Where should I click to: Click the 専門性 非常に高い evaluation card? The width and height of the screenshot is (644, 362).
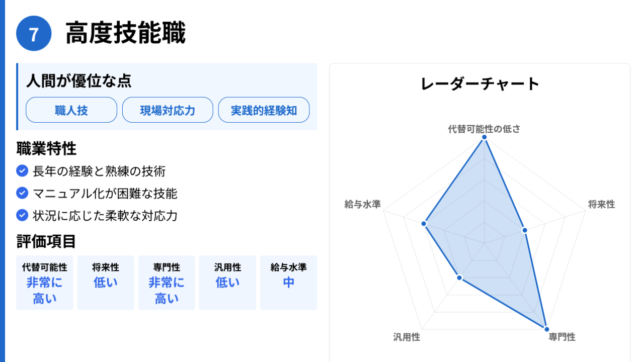point(167,283)
